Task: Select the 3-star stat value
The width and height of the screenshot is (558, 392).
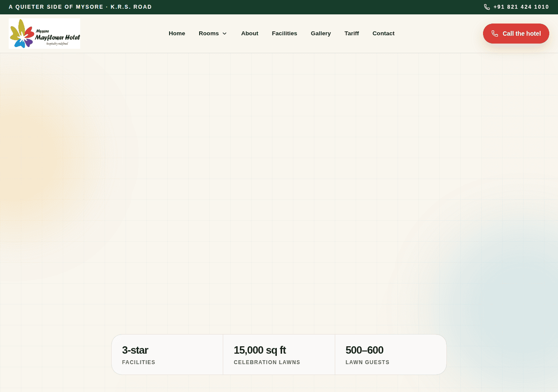Action: [135, 350]
